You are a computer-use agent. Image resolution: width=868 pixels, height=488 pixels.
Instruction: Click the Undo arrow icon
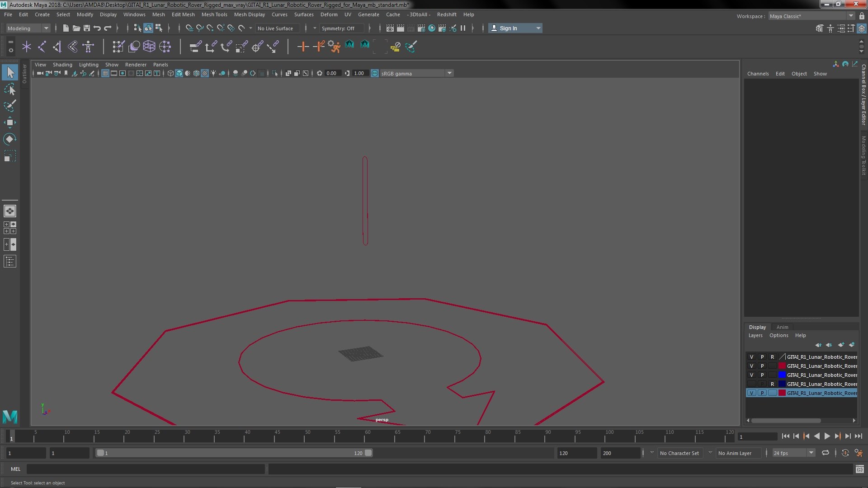pos(97,28)
